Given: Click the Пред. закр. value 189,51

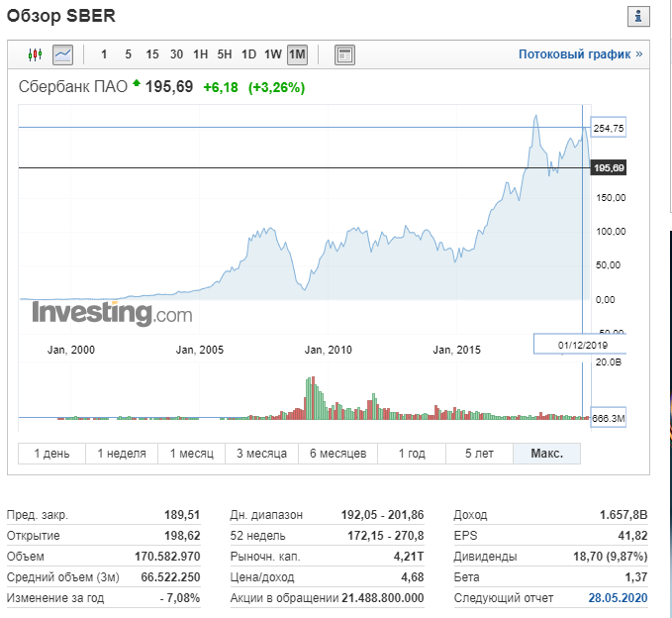Looking at the screenshot, I should (182, 515).
